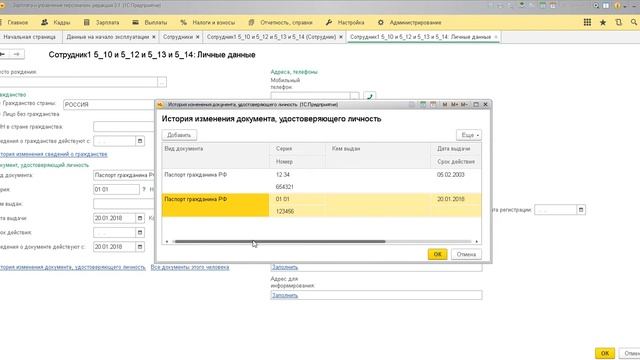The height and width of the screenshot is (360, 640).
Task: Click the table's left scroll arrow
Action: click(167, 242)
